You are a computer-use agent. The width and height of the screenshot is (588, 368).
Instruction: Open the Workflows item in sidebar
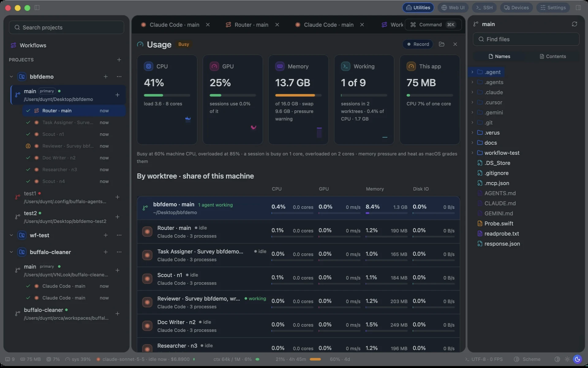tap(28, 45)
